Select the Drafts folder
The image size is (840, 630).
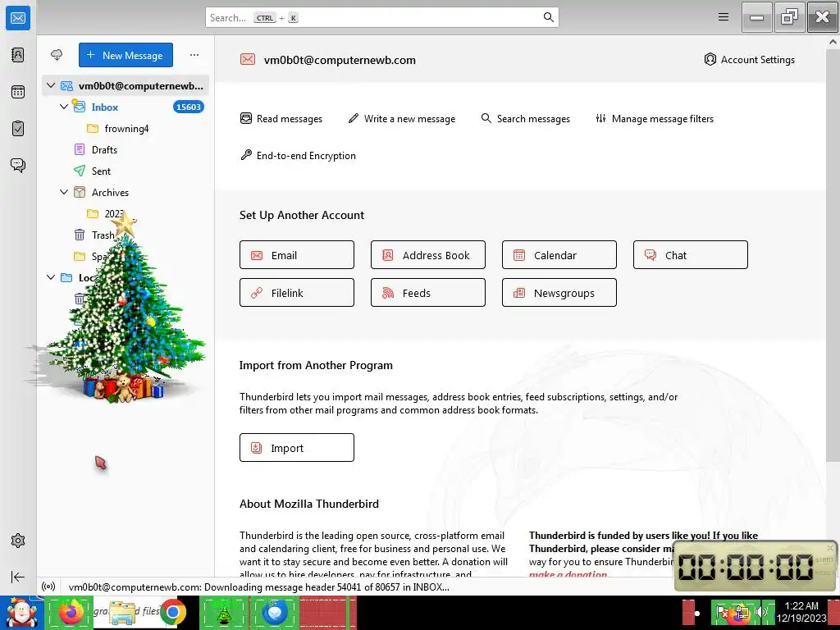coord(126,149)
